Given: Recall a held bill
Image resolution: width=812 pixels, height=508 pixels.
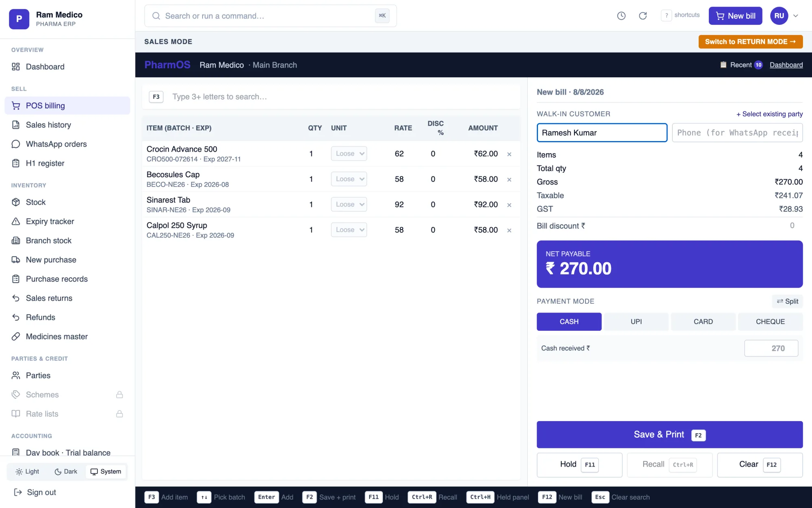Looking at the screenshot, I should tap(669, 465).
